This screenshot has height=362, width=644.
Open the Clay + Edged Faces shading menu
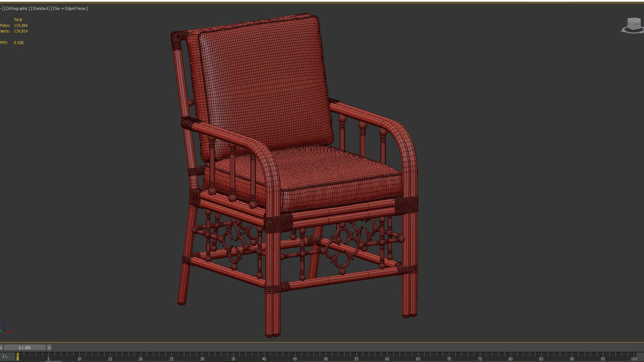69,8
